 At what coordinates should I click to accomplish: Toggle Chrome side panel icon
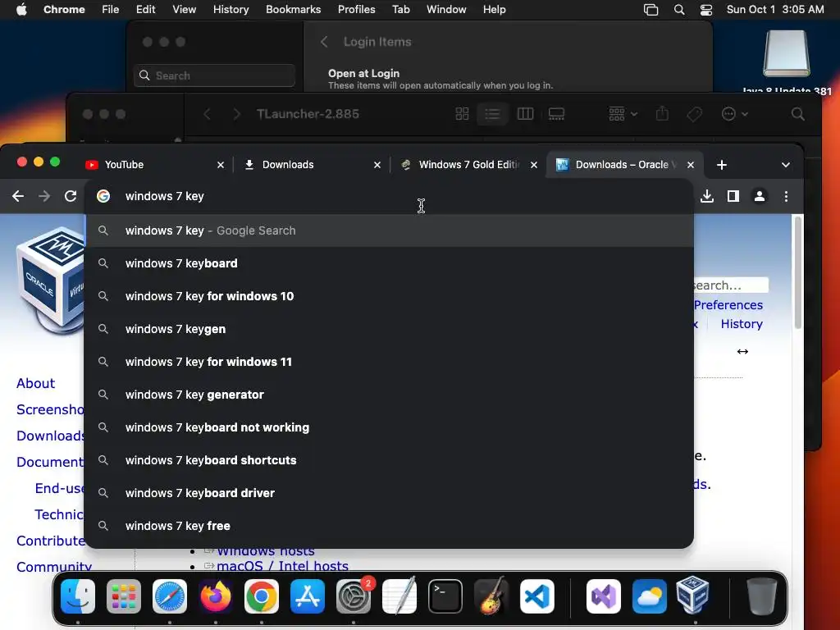(733, 196)
